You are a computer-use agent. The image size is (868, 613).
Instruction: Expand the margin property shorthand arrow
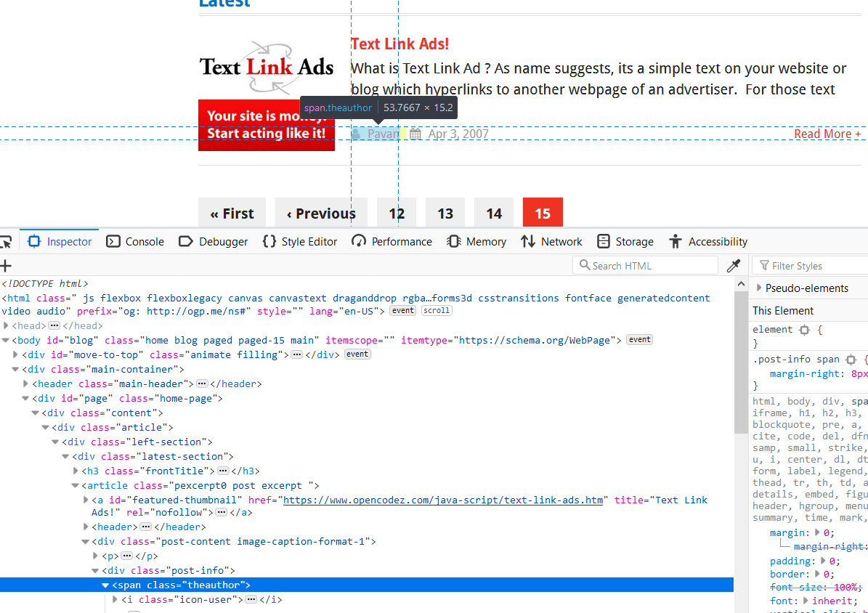coord(818,532)
